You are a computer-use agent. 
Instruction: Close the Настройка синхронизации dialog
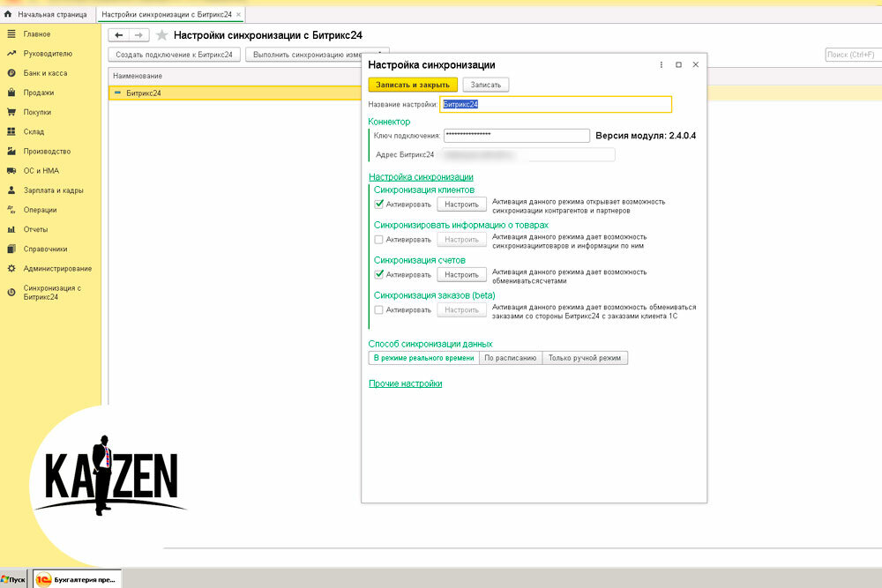(x=696, y=65)
